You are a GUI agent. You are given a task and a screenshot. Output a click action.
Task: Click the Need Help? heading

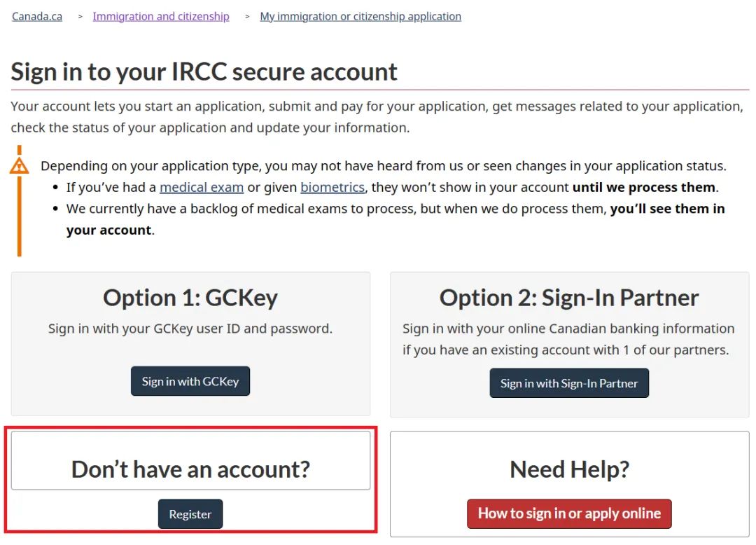pyautogui.click(x=569, y=469)
